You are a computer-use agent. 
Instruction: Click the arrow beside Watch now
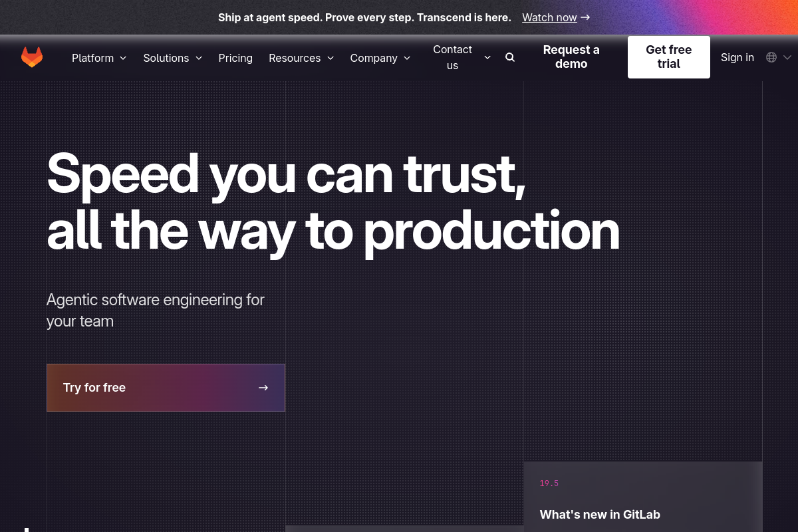(585, 17)
